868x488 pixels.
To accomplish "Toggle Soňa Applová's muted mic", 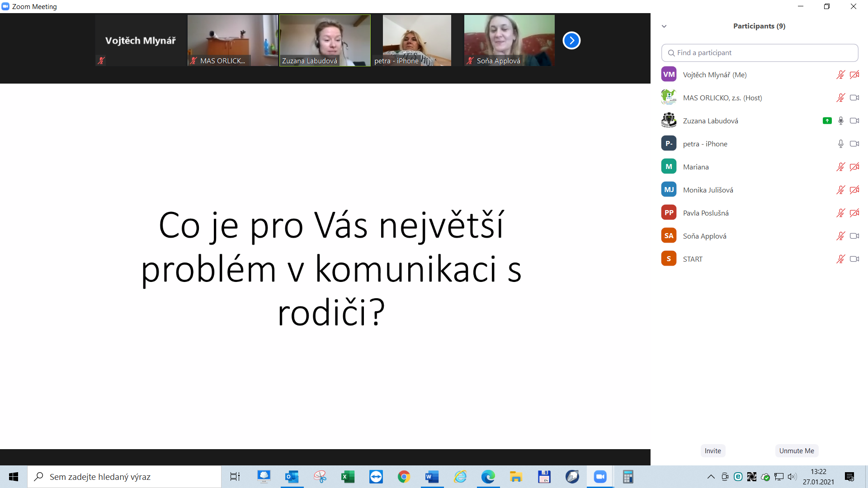I will [x=840, y=236].
